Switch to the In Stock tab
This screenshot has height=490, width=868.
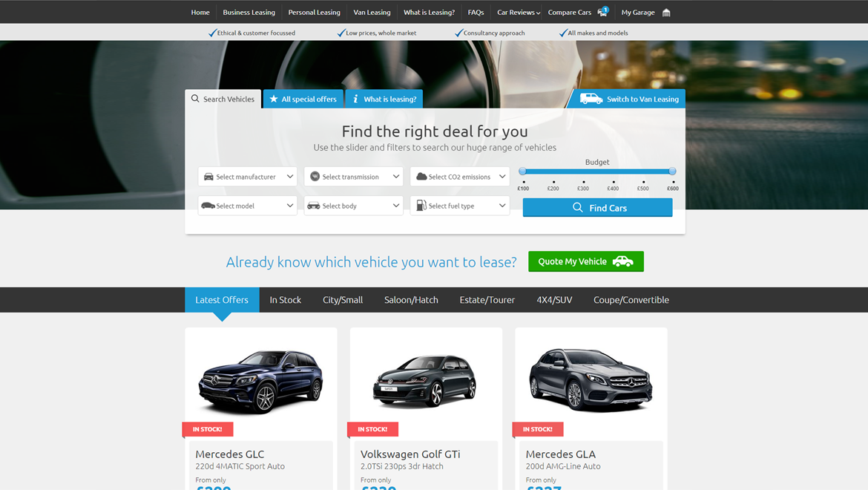pyautogui.click(x=285, y=299)
